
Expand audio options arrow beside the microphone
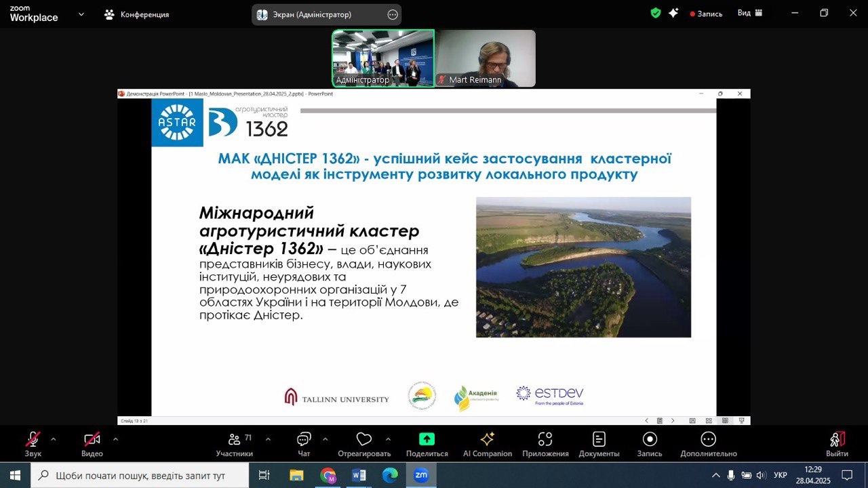[x=54, y=439]
